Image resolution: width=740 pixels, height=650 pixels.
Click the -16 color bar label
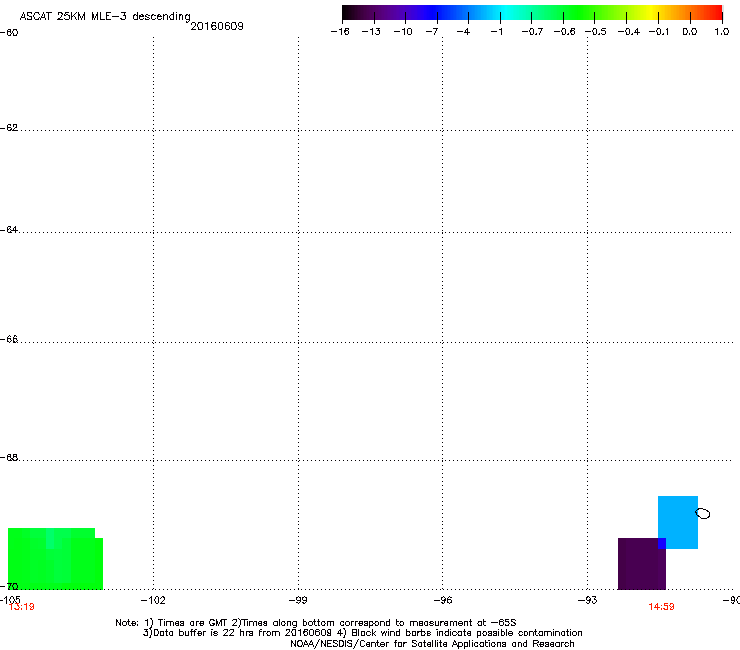click(340, 32)
